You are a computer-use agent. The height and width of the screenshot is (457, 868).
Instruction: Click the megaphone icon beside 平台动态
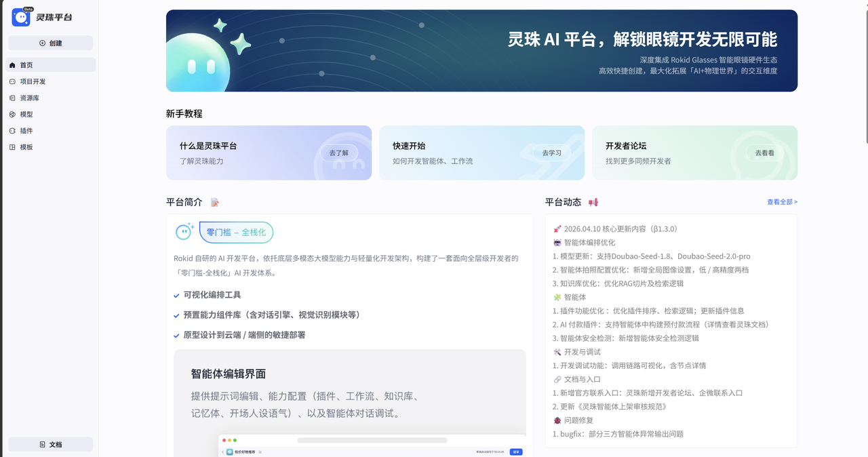point(593,201)
